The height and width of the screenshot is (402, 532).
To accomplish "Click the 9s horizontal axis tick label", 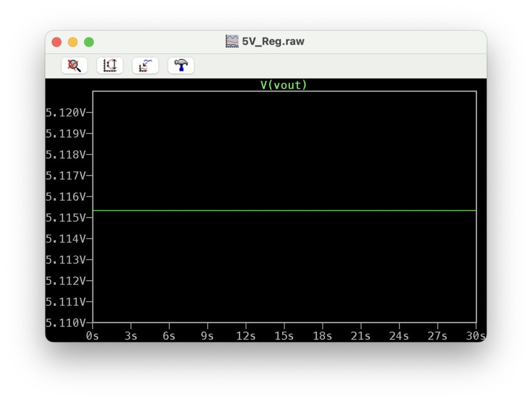I will (207, 336).
